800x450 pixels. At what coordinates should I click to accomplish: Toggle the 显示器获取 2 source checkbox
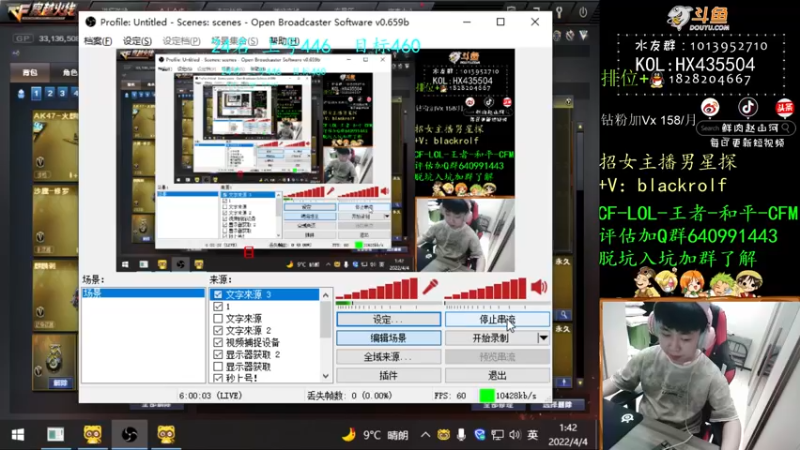[x=218, y=354]
